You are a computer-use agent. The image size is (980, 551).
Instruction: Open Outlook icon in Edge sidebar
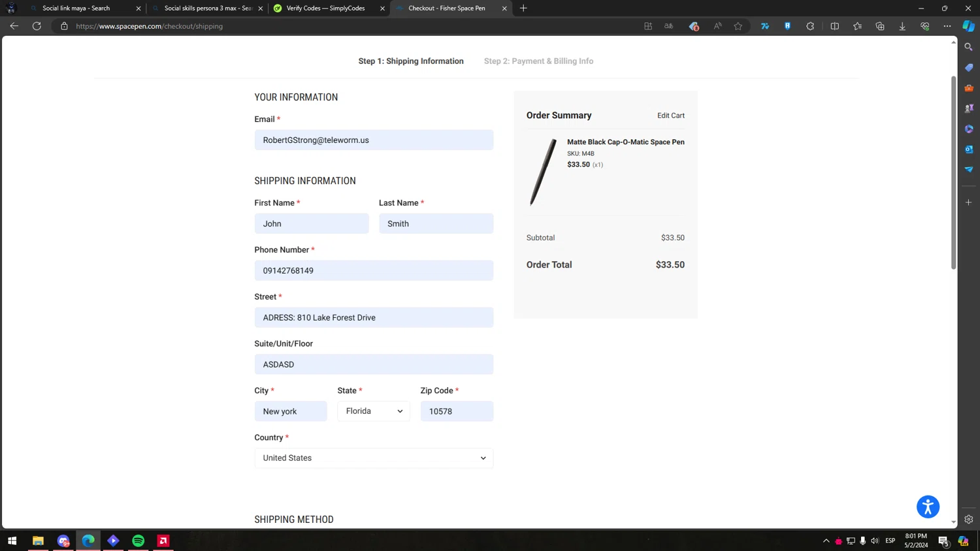[x=969, y=149]
